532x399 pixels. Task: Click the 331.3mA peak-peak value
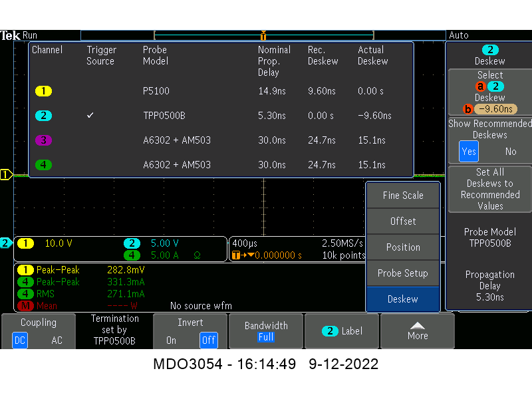[126, 282]
